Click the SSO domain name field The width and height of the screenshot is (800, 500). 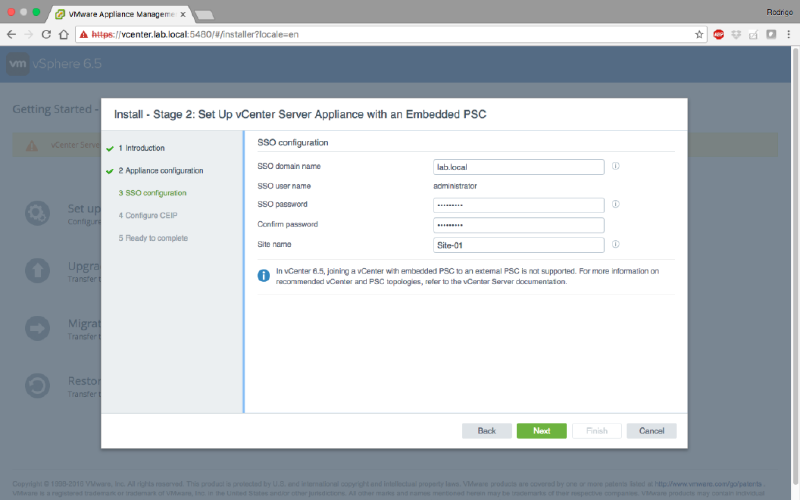(x=518, y=167)
